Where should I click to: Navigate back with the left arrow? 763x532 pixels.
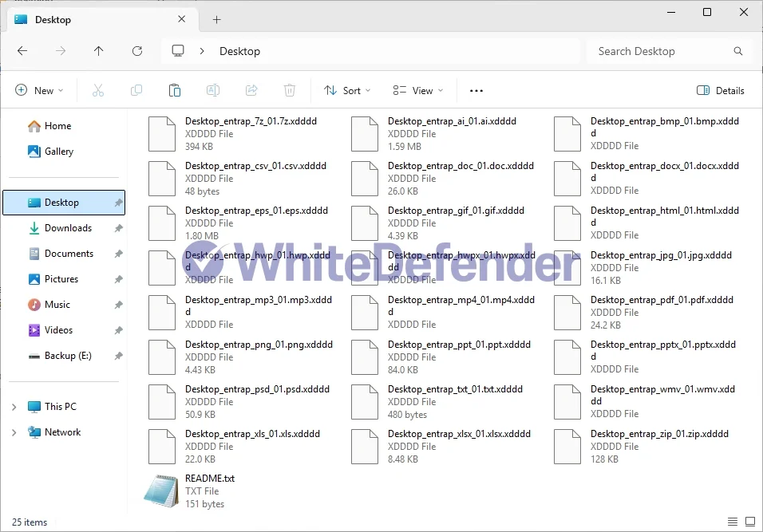(x=22, y=51)
